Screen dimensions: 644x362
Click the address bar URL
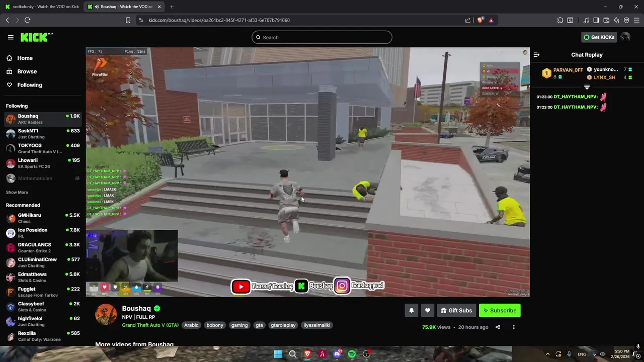219,20
